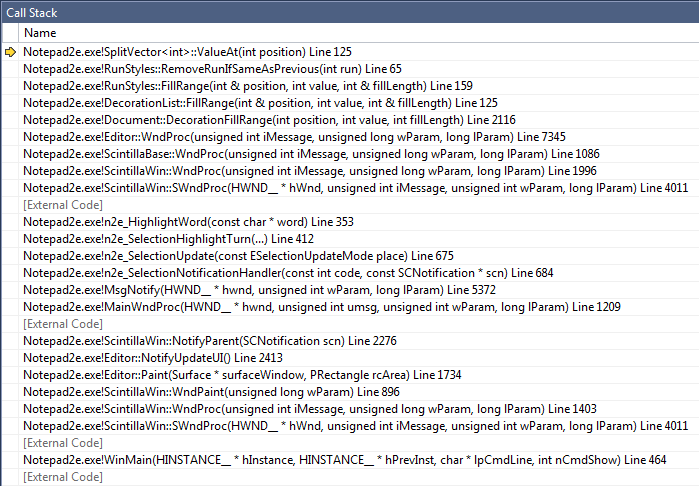Click the yellow current-frame arrow icon
This screenshot has height=486, width=699.
coord(10,52)
